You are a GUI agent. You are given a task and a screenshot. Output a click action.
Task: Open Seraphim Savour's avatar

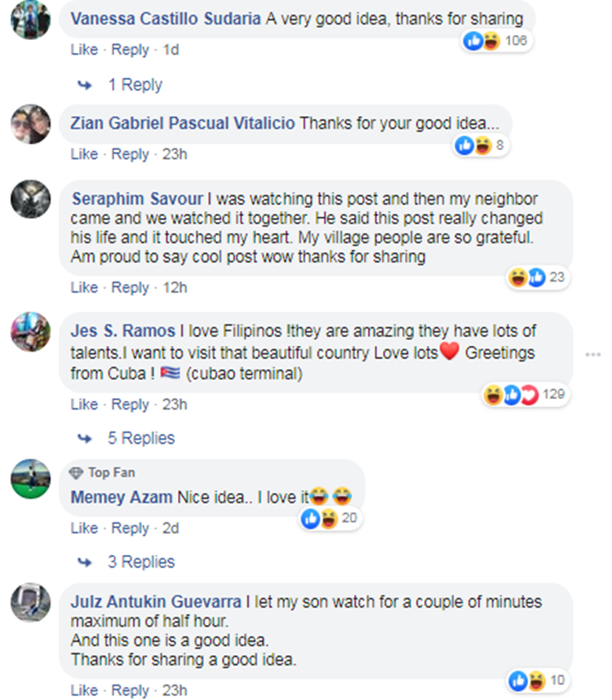(x=30, y=198)
